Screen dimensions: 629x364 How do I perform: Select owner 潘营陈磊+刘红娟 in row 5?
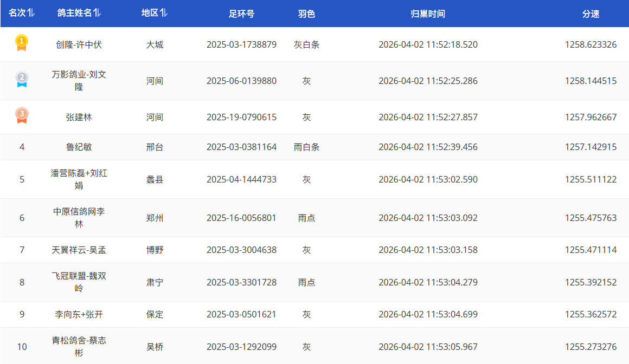coord(79,179)
